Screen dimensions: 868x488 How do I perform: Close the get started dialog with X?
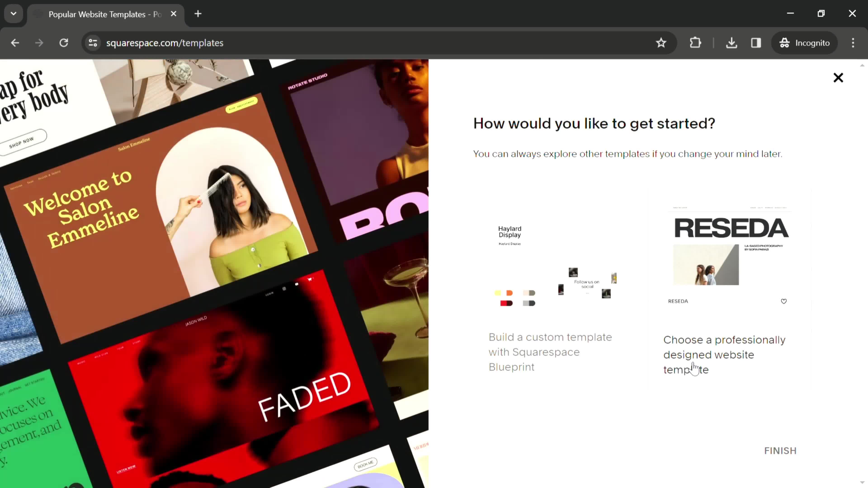click(838, 78)
